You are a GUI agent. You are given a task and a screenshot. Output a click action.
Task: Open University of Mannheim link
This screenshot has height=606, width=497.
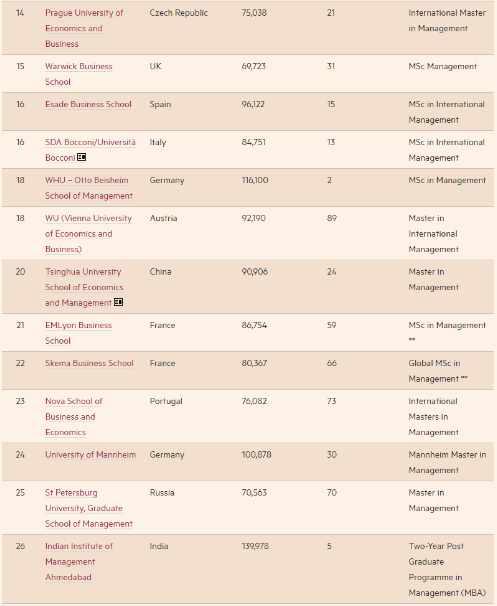click(x=90, y=455)
